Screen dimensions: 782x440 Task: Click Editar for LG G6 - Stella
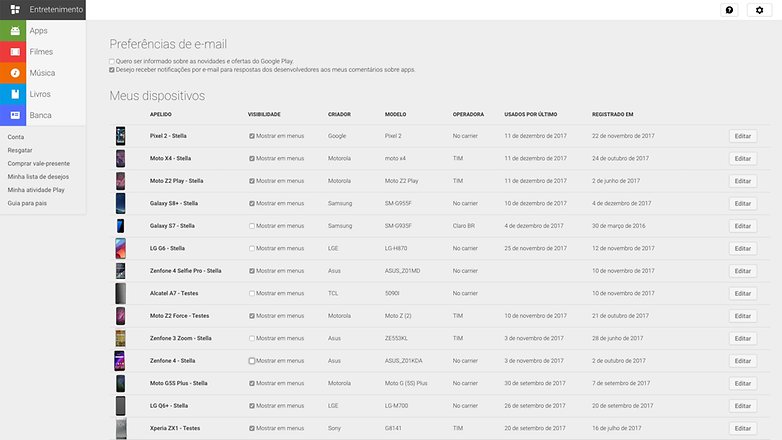click(x=743, y=248)
